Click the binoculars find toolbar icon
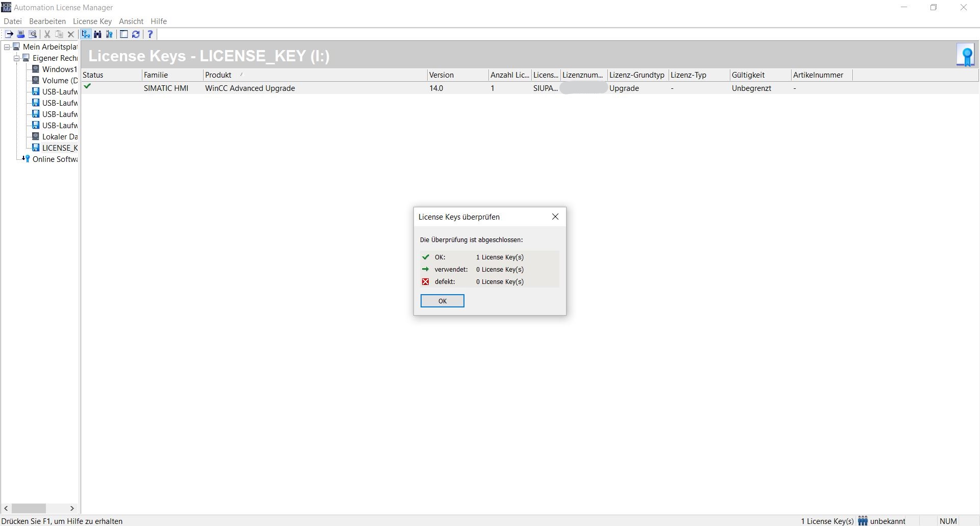The image size is (980, 526). click(x=97, y=34)
